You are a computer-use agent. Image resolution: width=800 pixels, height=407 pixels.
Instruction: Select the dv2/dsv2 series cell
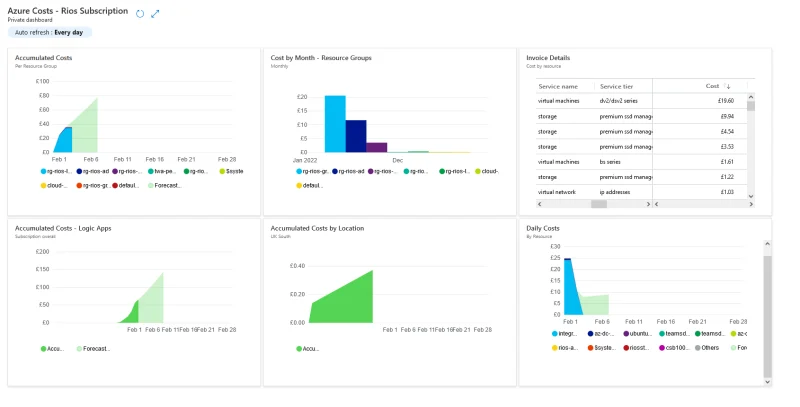coord(618,101)
